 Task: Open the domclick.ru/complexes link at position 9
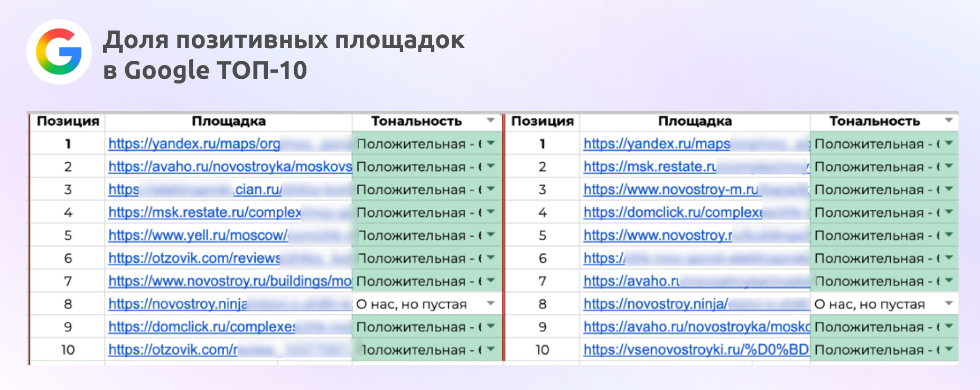[x=202, y=327]
